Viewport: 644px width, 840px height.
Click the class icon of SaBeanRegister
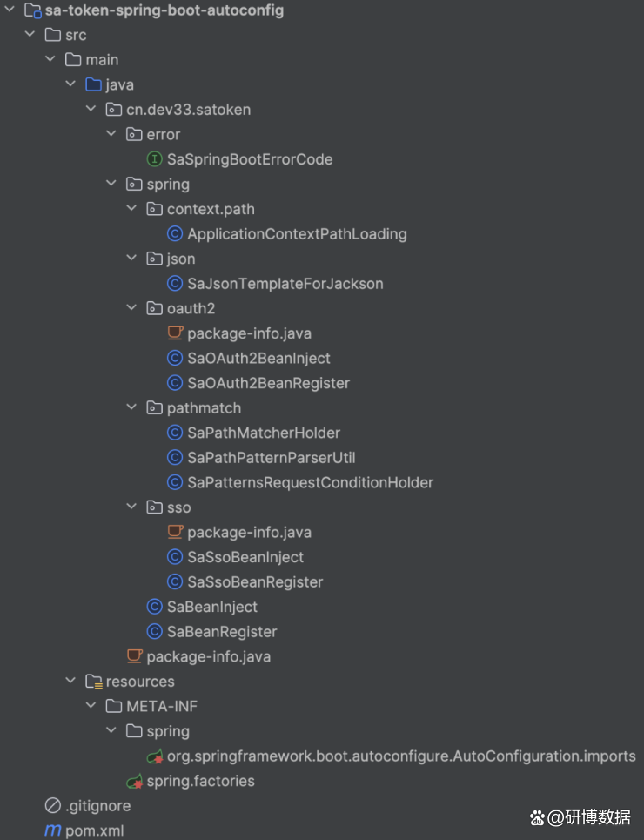click(154, 632)
